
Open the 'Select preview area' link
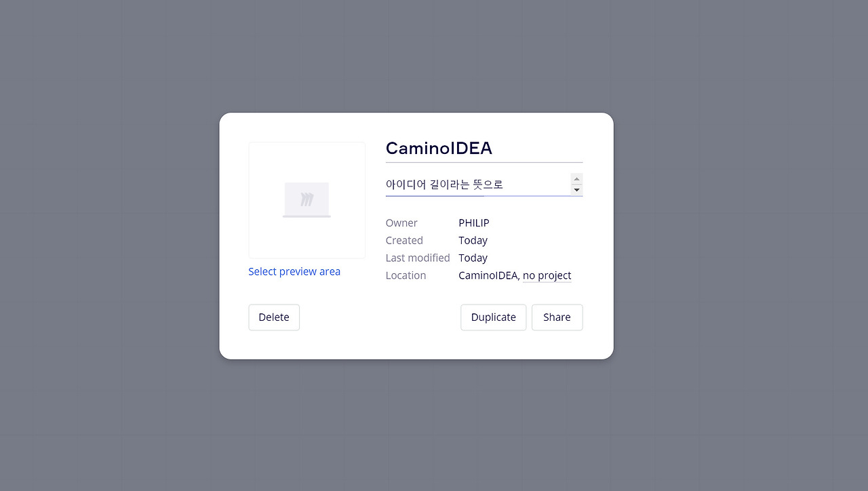(294, 271)
